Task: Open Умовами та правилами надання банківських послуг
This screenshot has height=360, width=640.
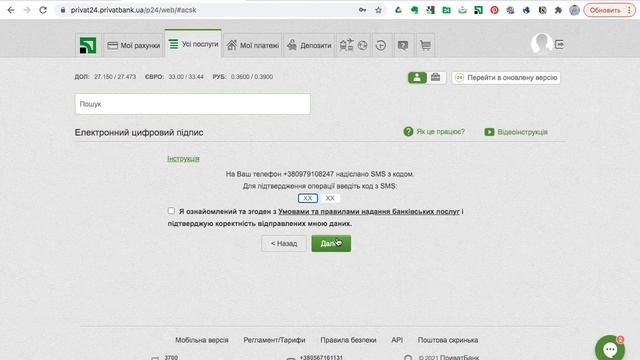Action: pos(369,211)
